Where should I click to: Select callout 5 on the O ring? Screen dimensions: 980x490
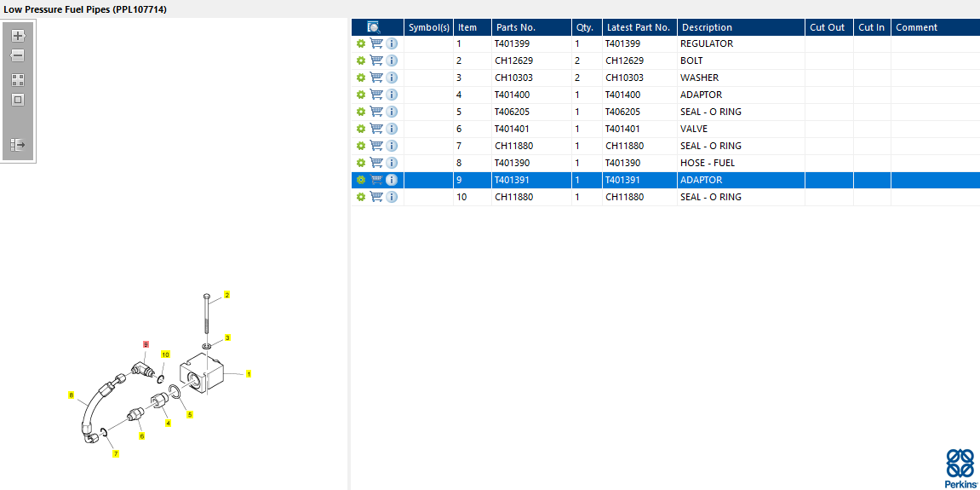pos(190,414)
